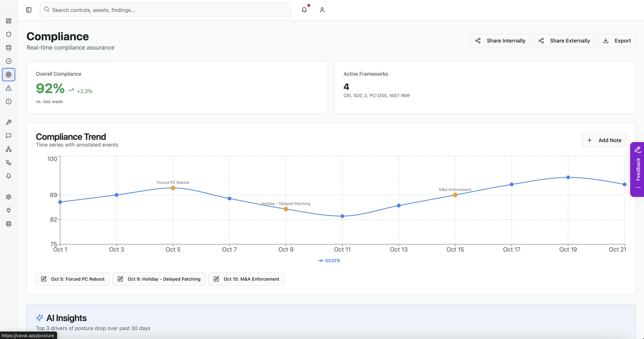Open the database stack icon in sidebar

(9, 48)
